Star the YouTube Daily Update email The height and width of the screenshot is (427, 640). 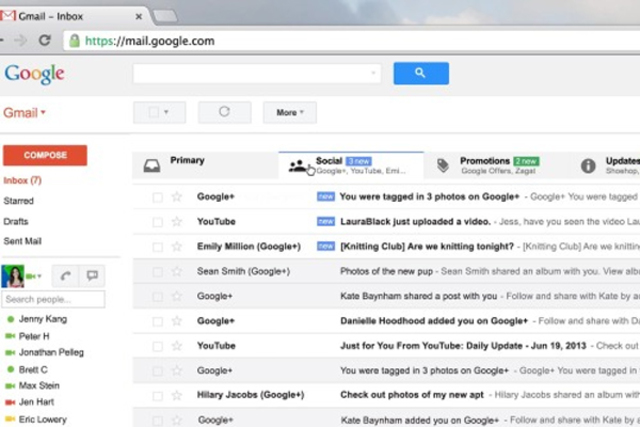pyautogui.click(x=176, y=346)
